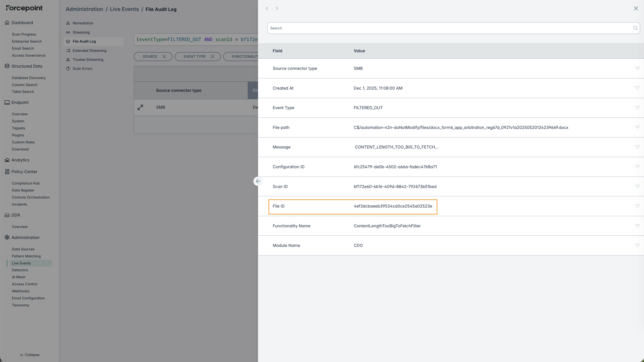Click the left-arrow collapse handle on panel edge
Viewport: 644px width, 362px height.
click(258, 181)
